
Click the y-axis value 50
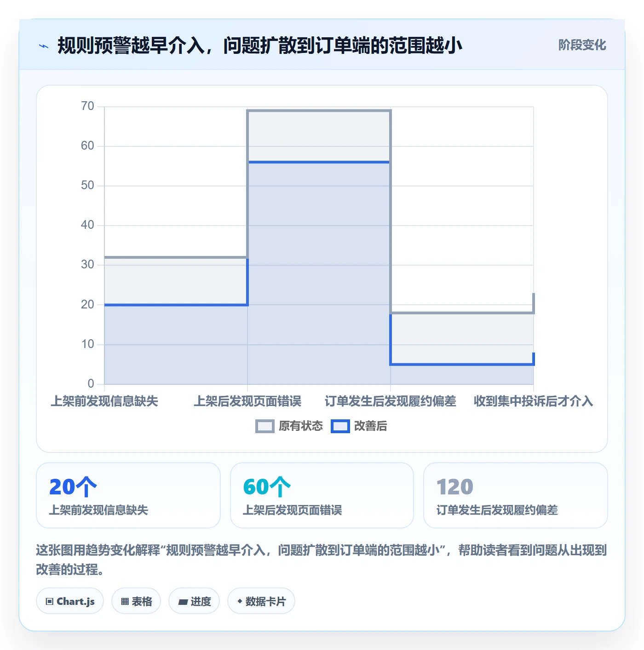point(87,186)
